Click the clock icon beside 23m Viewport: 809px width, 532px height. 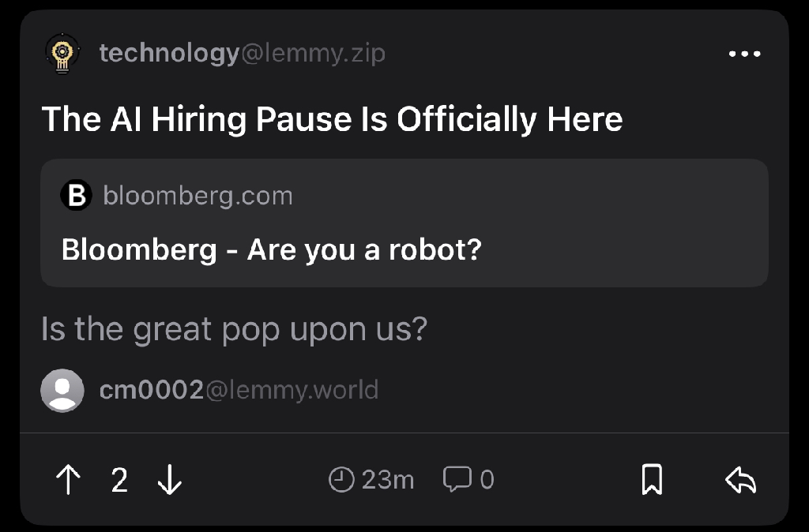(x=341, y=479)
